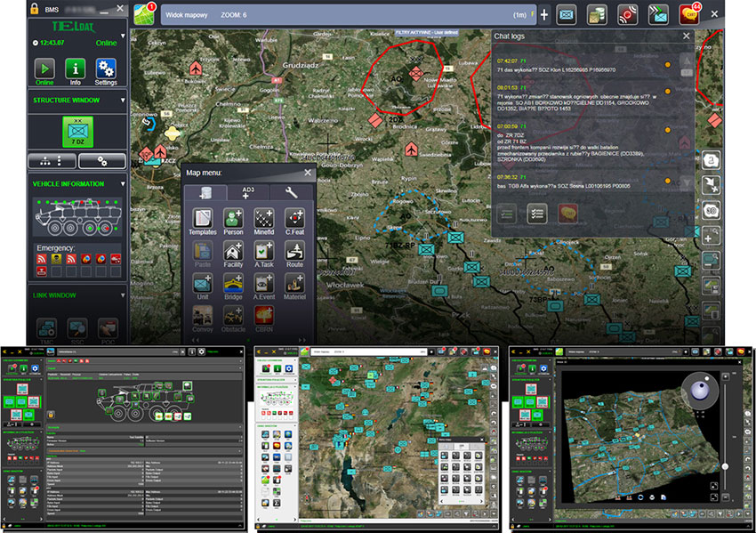Viewport: 756px width, 533px height.
Task: Add a Convoy from Map menu
Action: coord(203,319)
